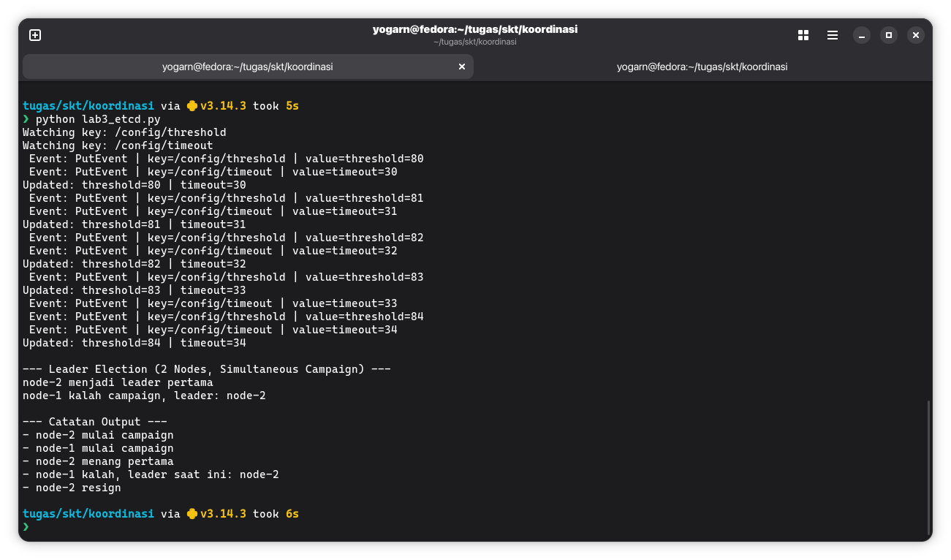Image resolution: width=951 pixels, height=560 pixels.
Task: Click the event line with value=timeout=30
Action: 213,172
